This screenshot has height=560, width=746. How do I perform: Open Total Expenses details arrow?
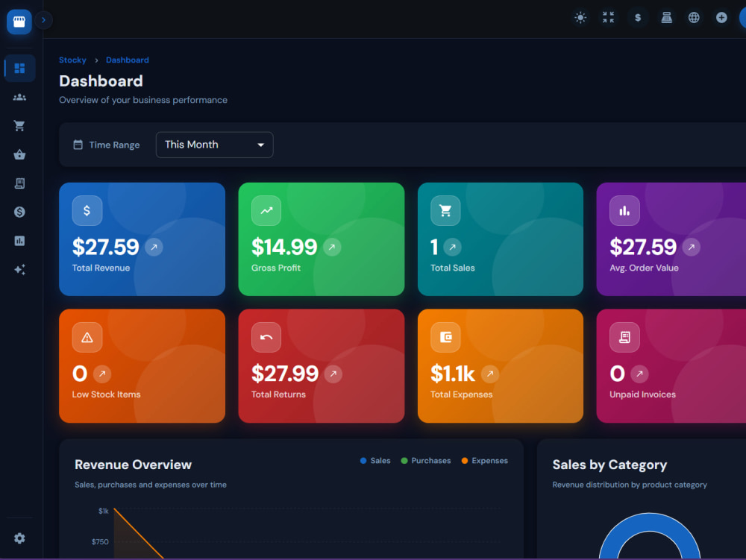coord(490,374)
